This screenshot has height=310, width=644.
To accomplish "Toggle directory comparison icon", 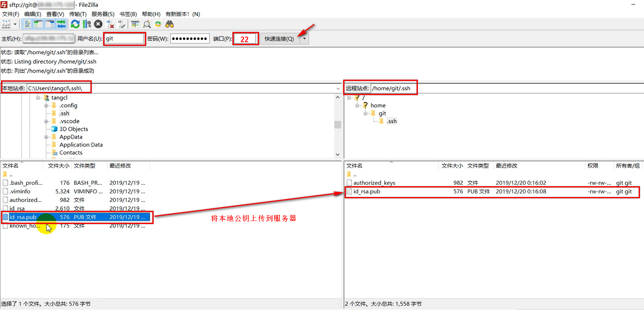I will click(x=147, y=24).
